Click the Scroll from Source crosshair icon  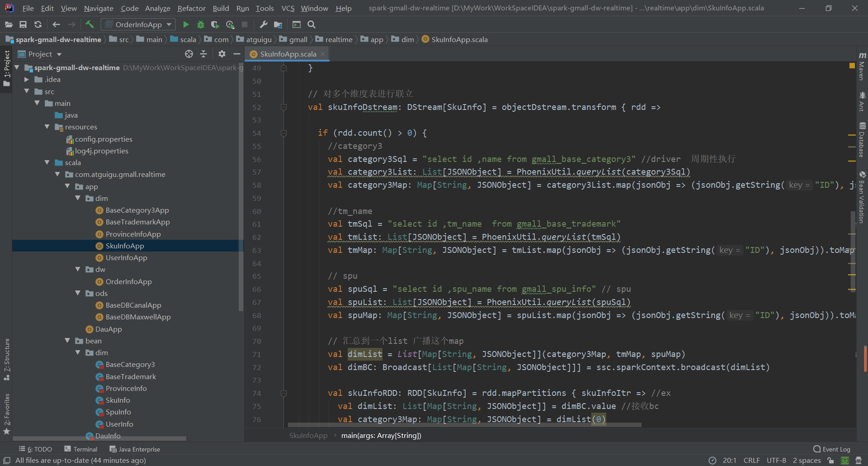189,54
